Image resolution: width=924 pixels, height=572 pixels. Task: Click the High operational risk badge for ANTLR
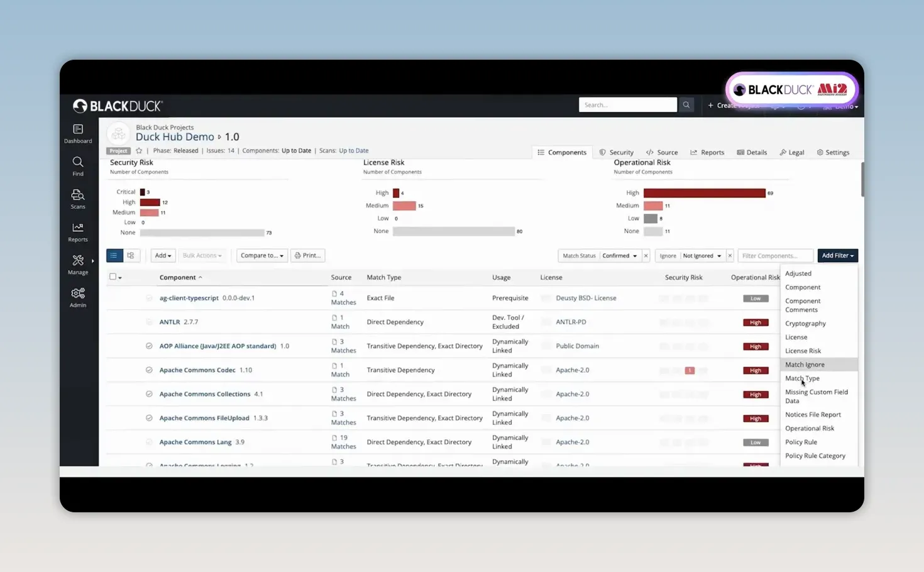tap(756, 322)
